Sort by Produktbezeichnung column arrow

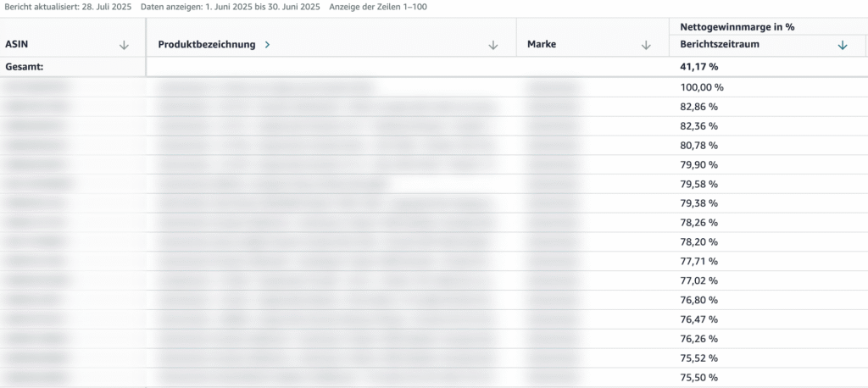pyautogui.click(x=493, y=46)
